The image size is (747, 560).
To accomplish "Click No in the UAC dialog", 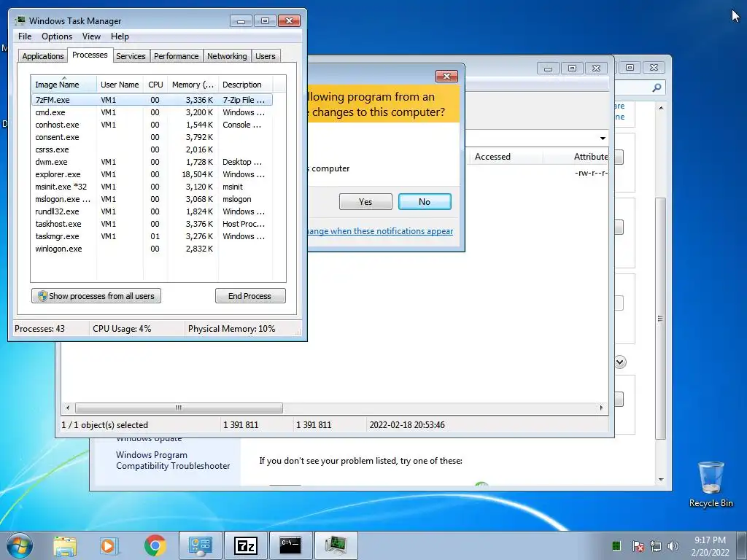I will coord(425,201).
